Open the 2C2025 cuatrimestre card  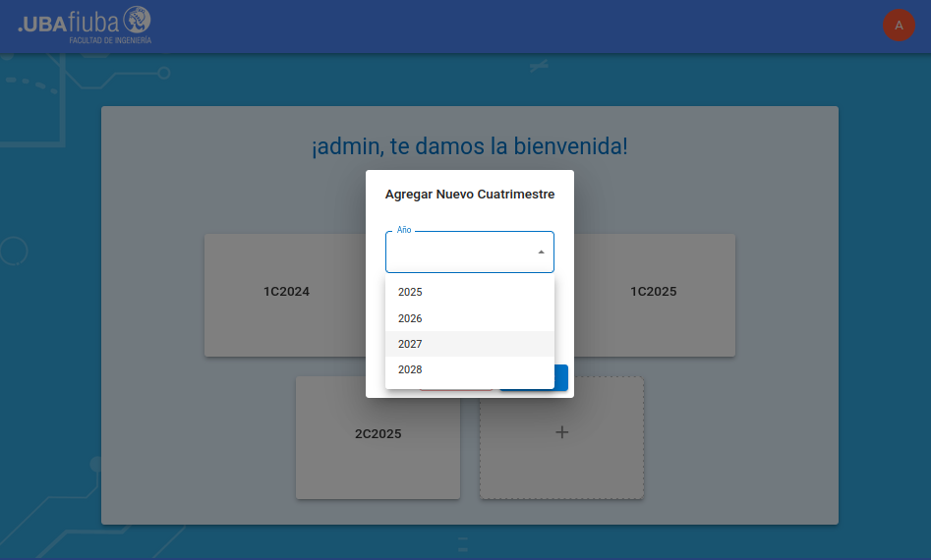tap(378, 434)
